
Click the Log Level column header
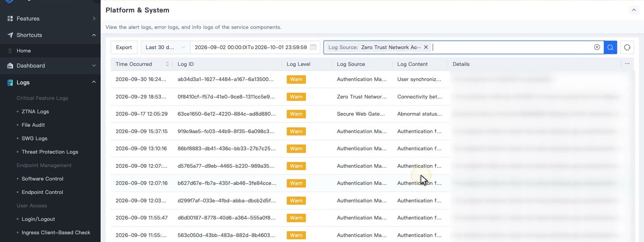click(x=298, y=64)
